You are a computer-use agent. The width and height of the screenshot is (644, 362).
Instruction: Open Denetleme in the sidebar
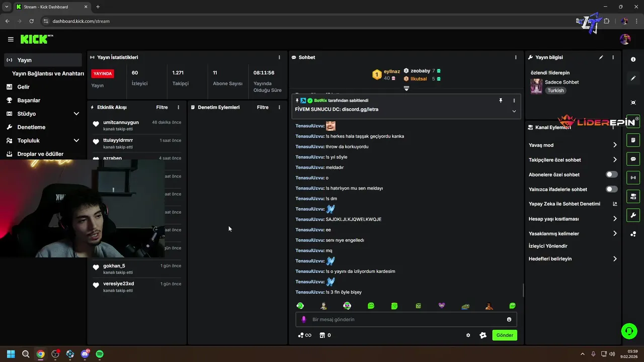coord(43,127)
